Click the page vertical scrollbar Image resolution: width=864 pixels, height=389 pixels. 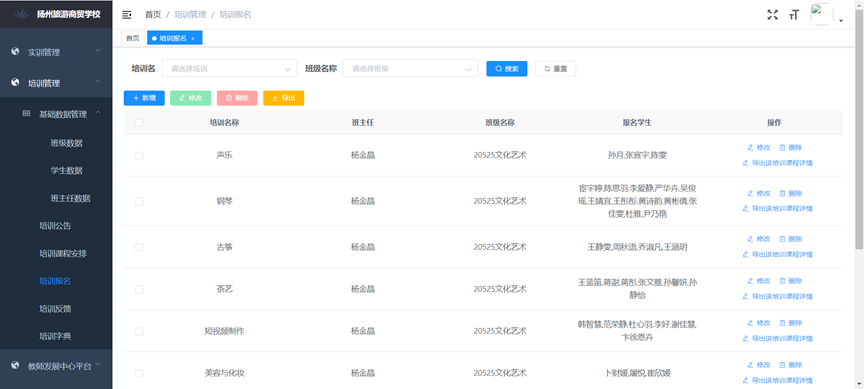click(x=859, y=127)
